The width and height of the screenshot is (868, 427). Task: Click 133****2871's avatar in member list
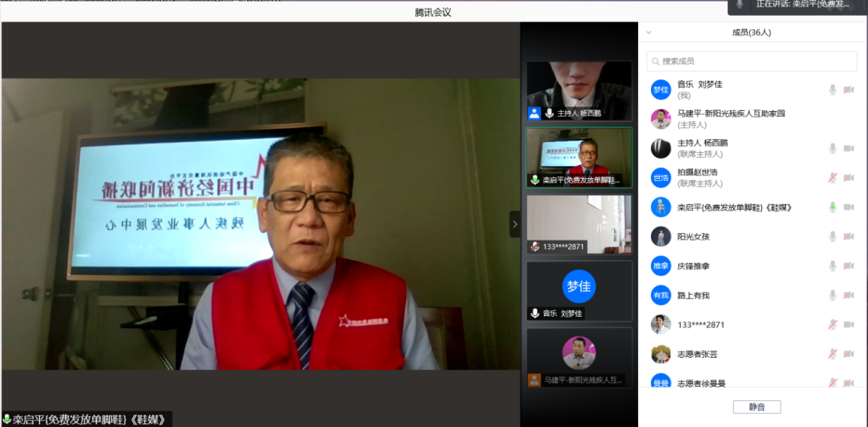(x=661, y=325)
